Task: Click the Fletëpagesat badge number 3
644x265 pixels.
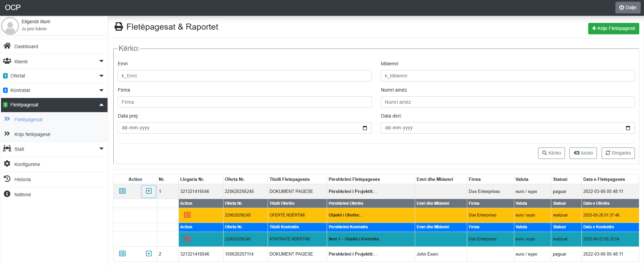Action: 5,105
